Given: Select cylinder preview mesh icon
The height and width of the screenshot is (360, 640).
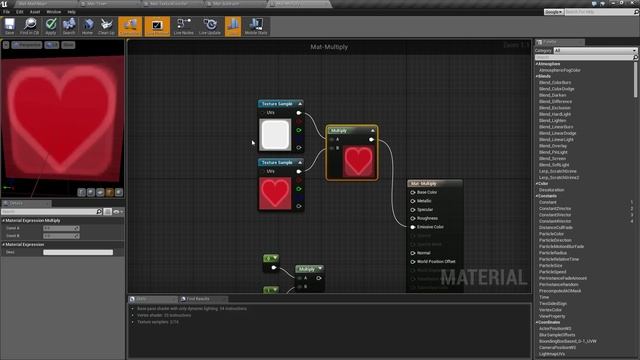Looking at the screenshot, I should pos(82,192).
